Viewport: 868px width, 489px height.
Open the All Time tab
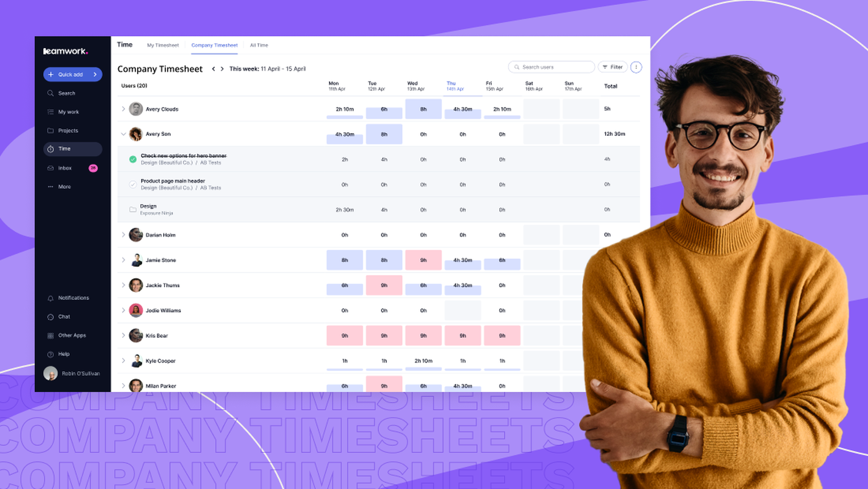click(x=259, y=45)
